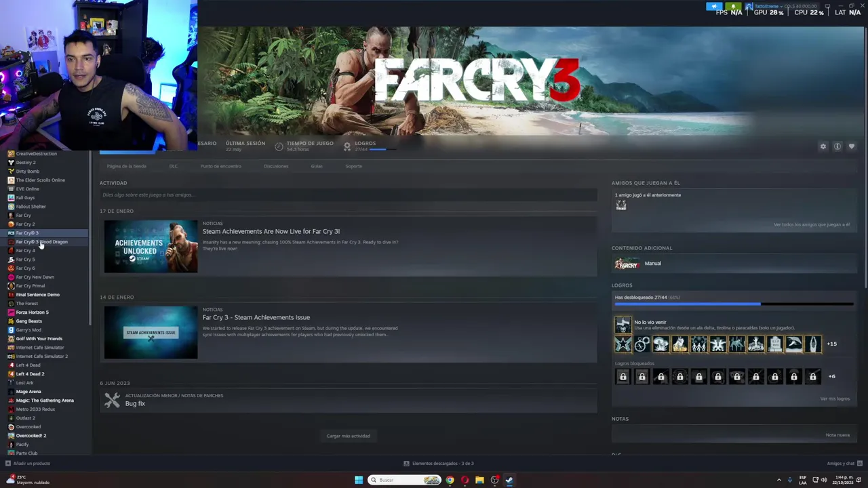Click Nota nueva to add note
The height and width of the screenshot is (488, 868).
[837, 435]
